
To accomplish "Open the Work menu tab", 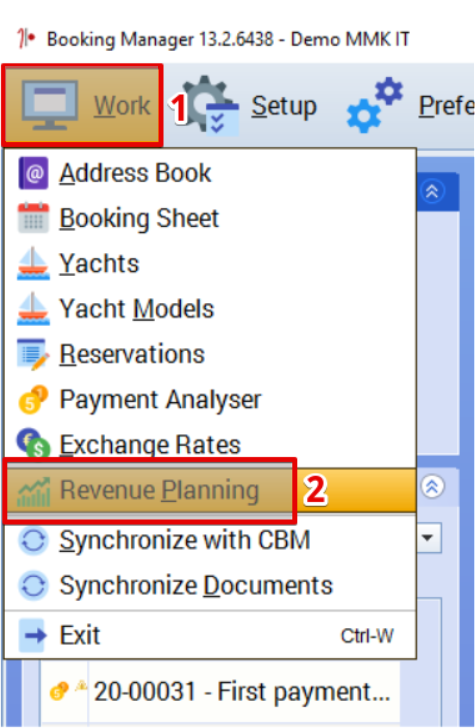I will 82,105.
